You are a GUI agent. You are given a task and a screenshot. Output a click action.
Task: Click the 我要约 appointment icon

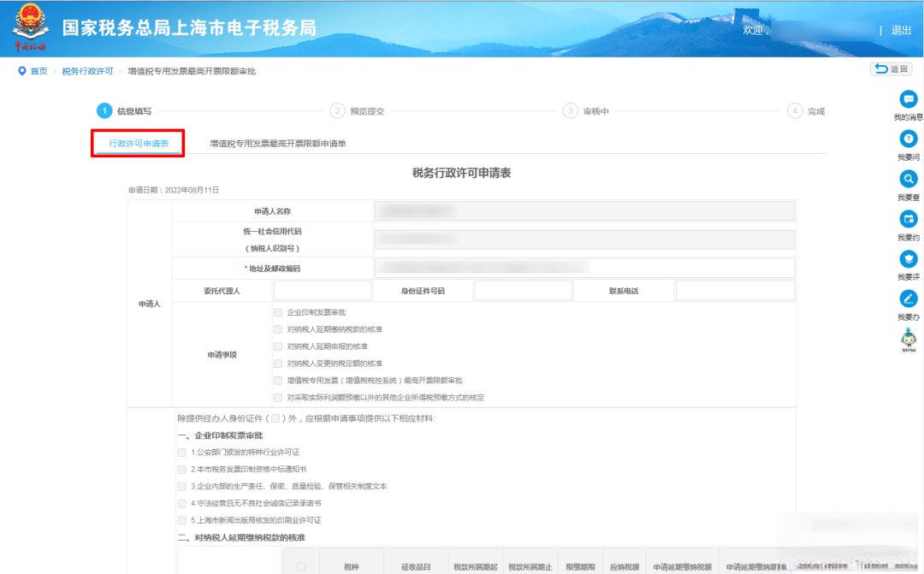[909, 220]
